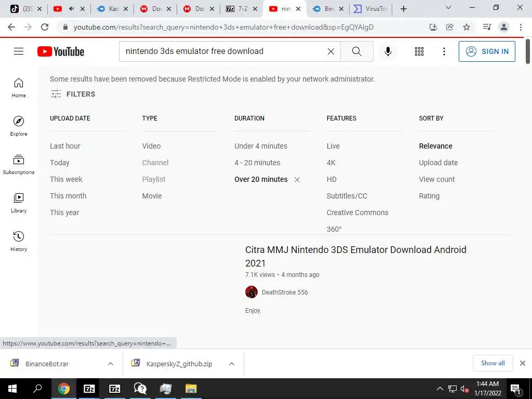Image resolution: width=532 pixels, height=399 pixels.
Task: Go back with the browser back arrow
Action: tap(11, 27)
